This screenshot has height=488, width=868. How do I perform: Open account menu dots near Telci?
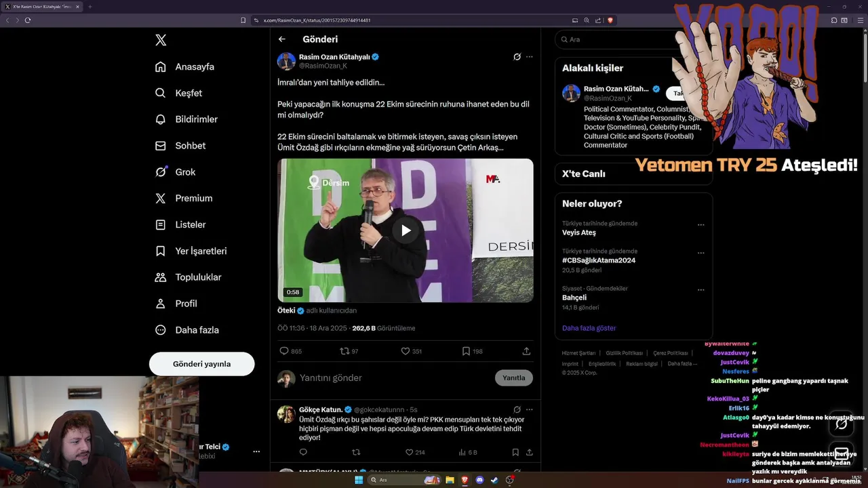tap(256, 451)
